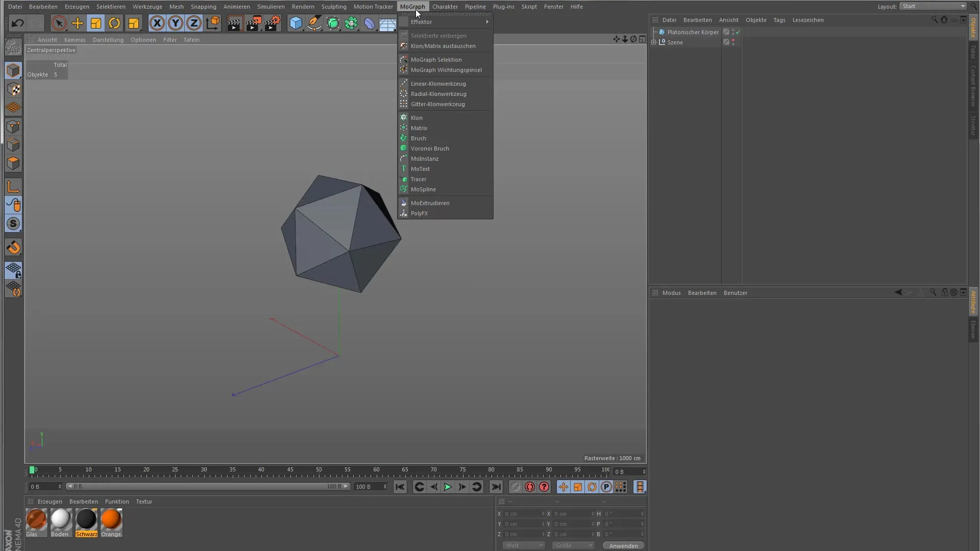Make object editable icon
The image size is (980, 551).
coord(13,47)
